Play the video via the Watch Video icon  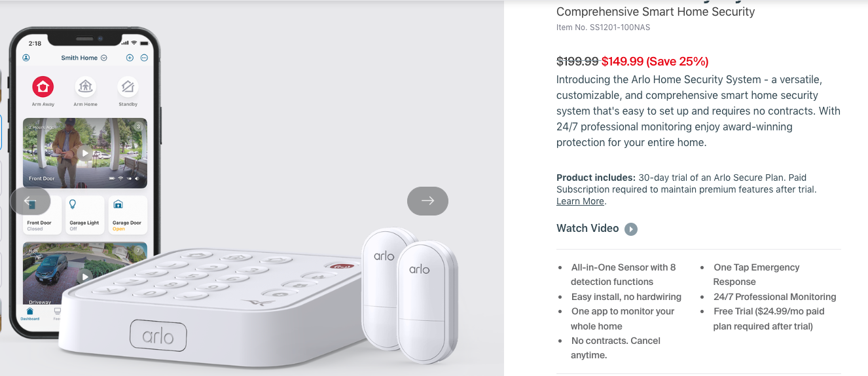630,229
